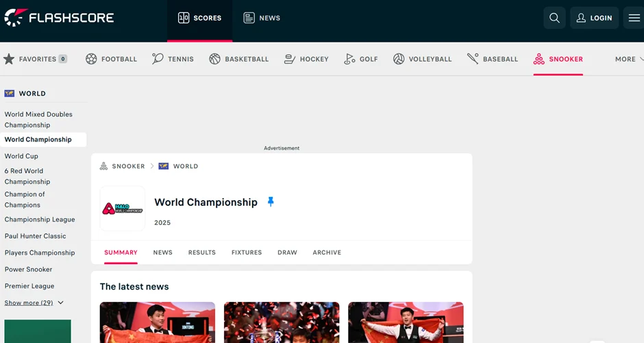Open the World Cup league link

point(21,156)
